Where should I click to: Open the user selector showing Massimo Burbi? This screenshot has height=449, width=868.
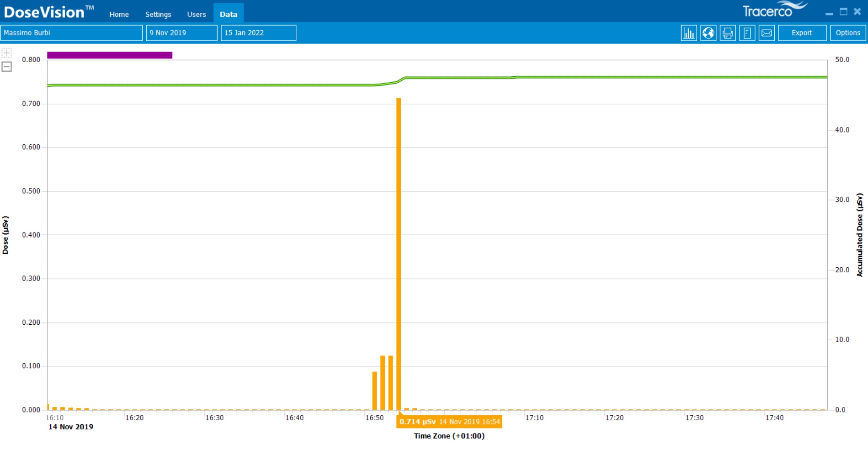(71, 33)
